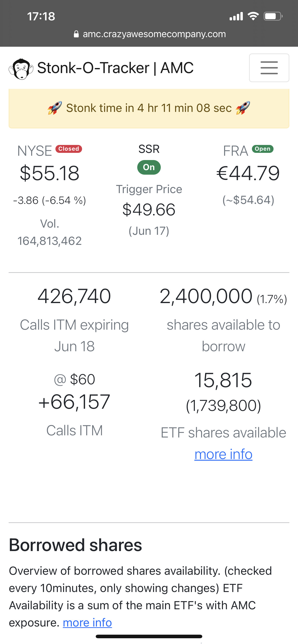Click the FRA Open status badge
The width and height of the screenshot is (298, 644).
[x=262, y=149]
